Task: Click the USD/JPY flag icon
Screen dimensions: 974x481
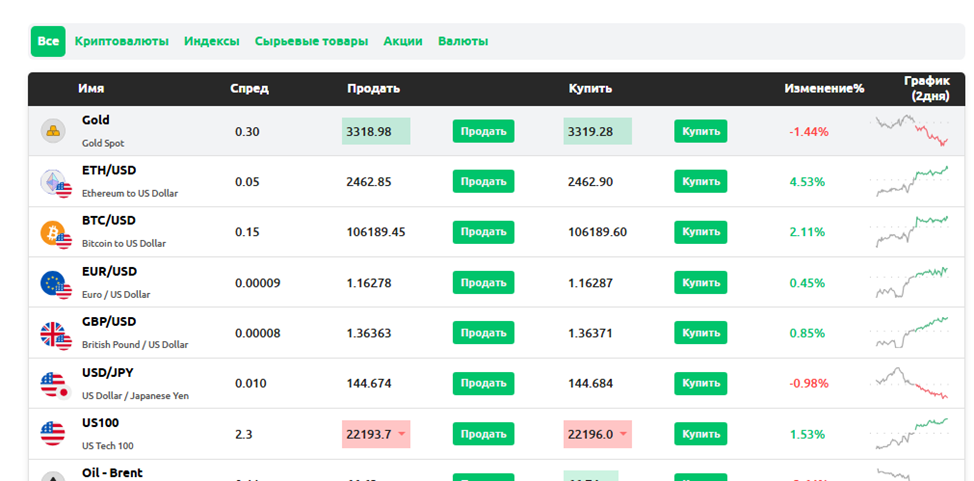Action: point(55,386)
